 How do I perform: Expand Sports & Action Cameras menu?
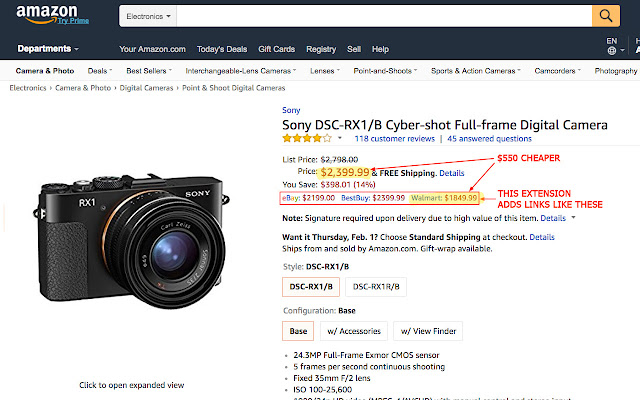[x=476, y=71]
